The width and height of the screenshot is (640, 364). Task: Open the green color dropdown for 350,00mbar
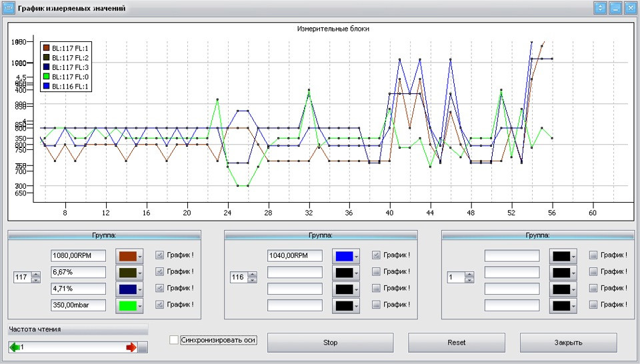(x=129, y=305)
